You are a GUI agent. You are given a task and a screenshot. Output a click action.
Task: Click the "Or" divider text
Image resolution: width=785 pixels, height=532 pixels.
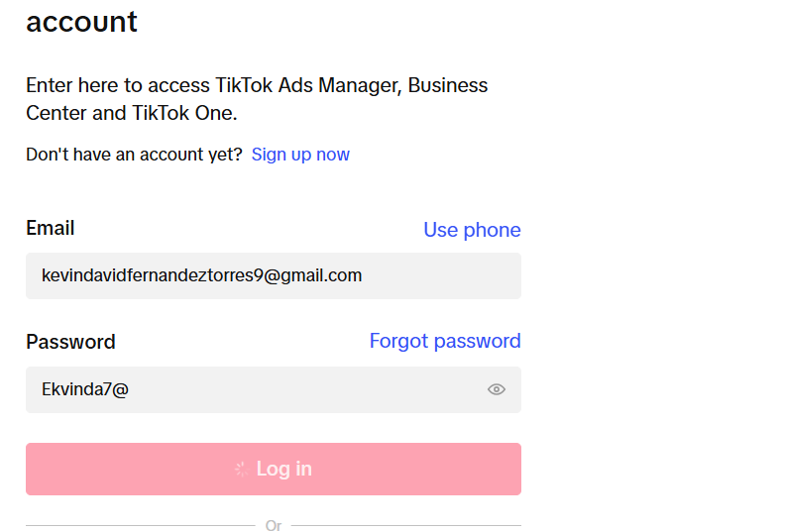click(274, 525)
